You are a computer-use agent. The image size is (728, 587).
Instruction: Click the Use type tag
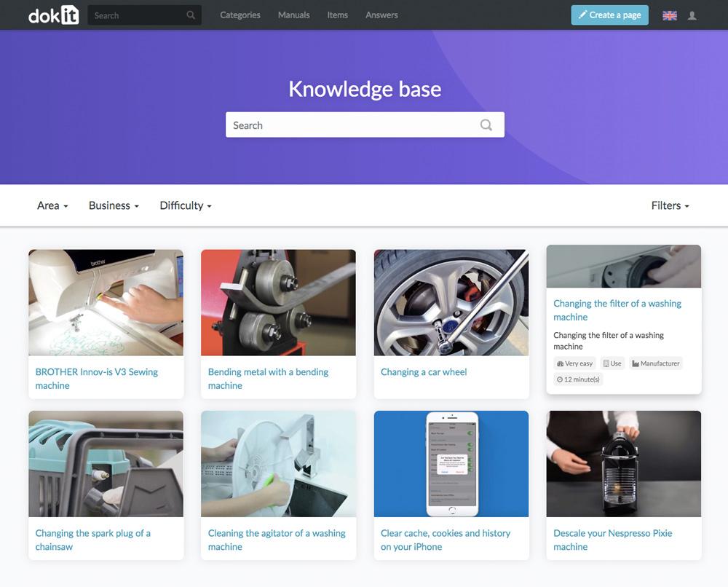[x=612, y=363]
